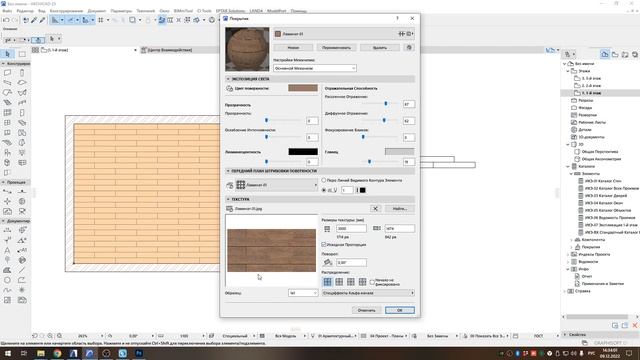640x360 pixels.
Task: Expand the Ведомости node in navigator
Action: click(x=568, y=262)
